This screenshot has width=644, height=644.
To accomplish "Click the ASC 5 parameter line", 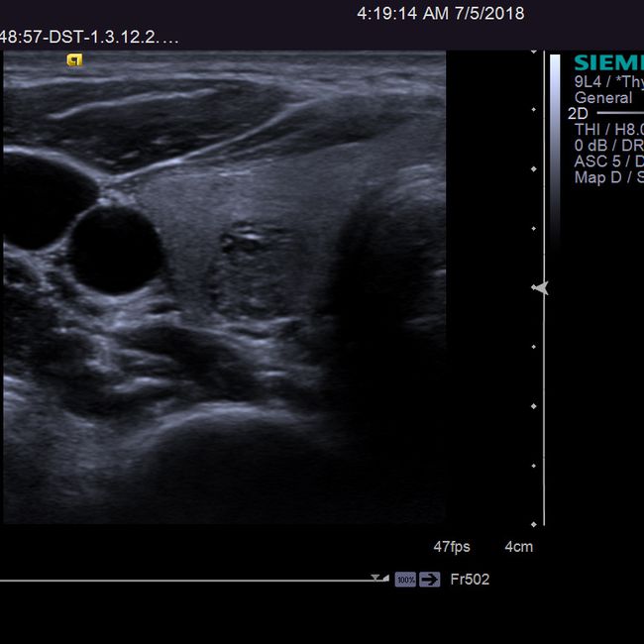I will [x=608, y=161].
